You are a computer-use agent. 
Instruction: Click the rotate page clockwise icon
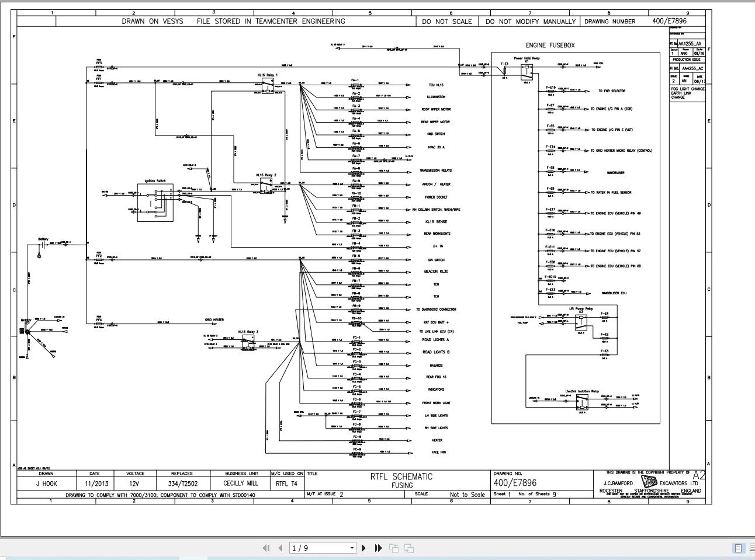click(408, 548)
